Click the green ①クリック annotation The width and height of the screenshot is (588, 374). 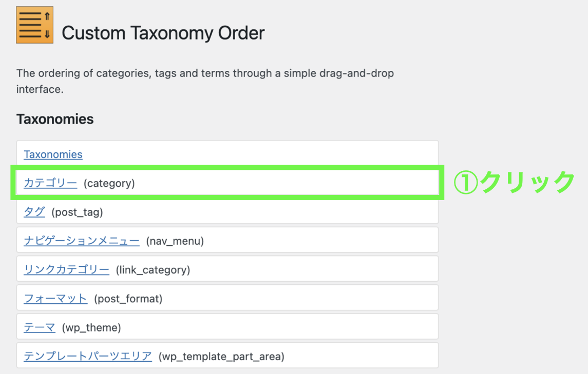pyautogui.click(x=514, y=182)
